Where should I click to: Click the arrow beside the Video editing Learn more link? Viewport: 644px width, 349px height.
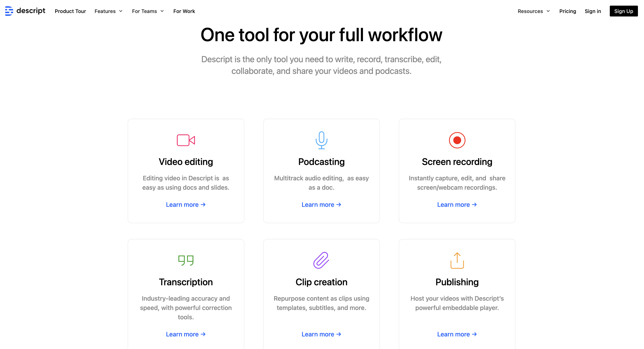point(203,205)
